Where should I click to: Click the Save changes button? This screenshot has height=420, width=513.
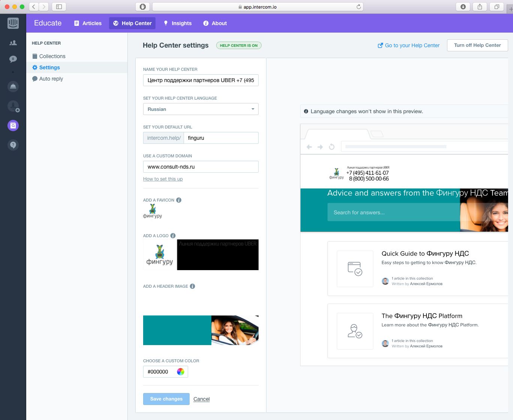[166, 399]
